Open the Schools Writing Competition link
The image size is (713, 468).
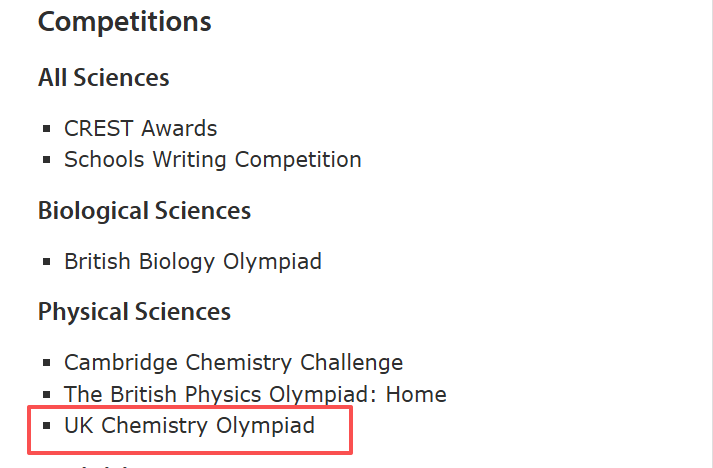pyautogui.click(x=212, y=159)
